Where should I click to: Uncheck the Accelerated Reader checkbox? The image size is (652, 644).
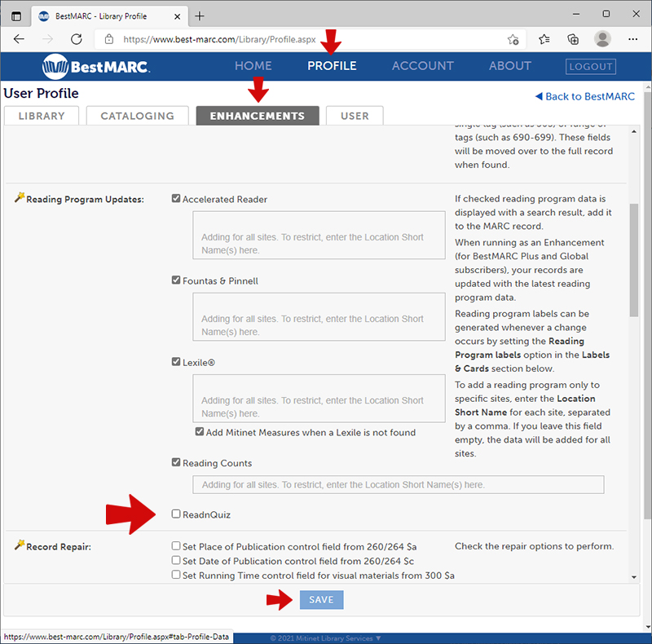click(176, 198)
